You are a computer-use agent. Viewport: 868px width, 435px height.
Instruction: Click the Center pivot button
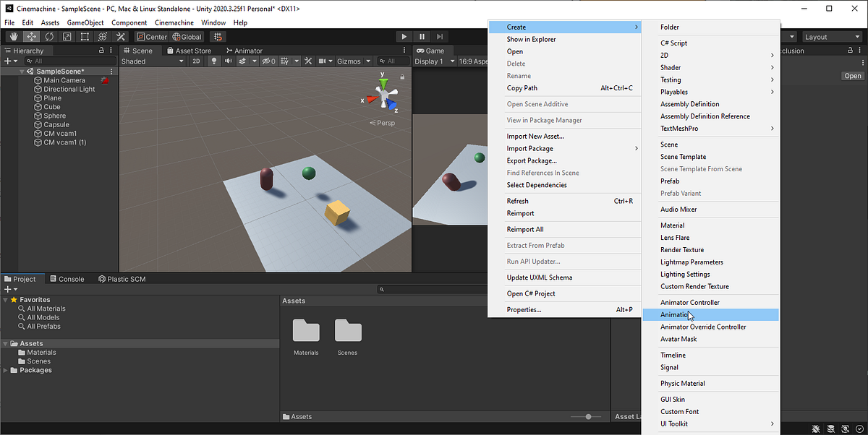pos(152,36)
